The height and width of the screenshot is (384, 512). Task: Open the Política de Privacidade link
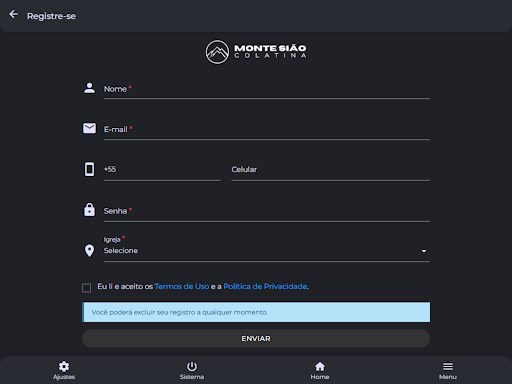265,286
